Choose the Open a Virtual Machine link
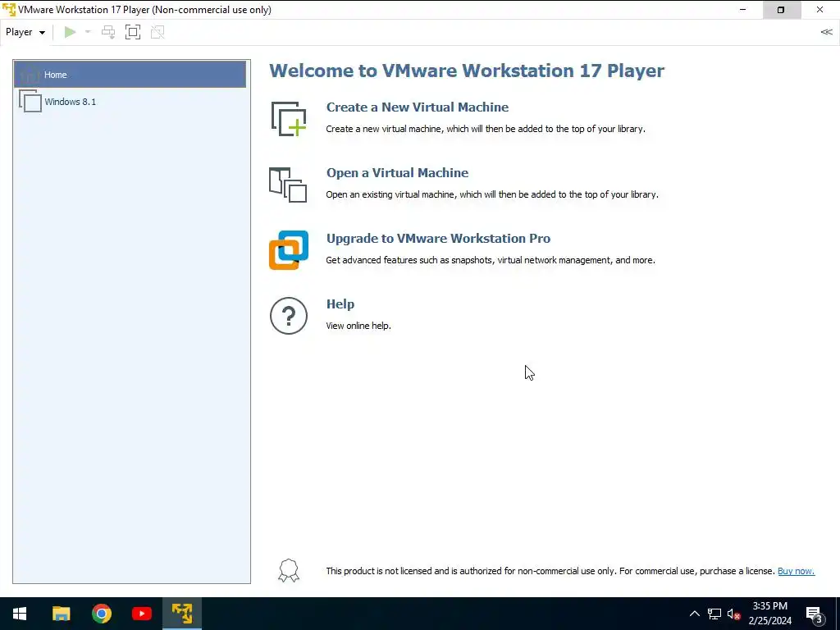The height and width of the screenshot is (630, 840). 398,172
